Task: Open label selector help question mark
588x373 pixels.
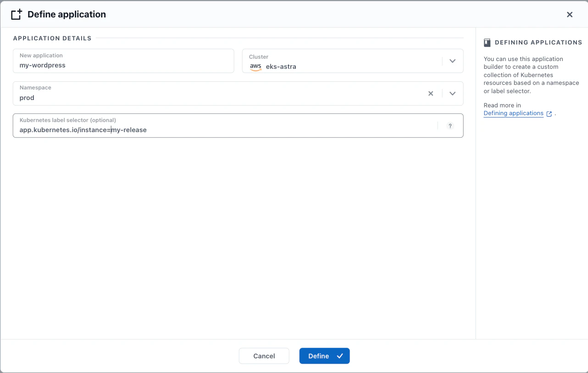Action: pyautogui.click(x=450, y=126)
